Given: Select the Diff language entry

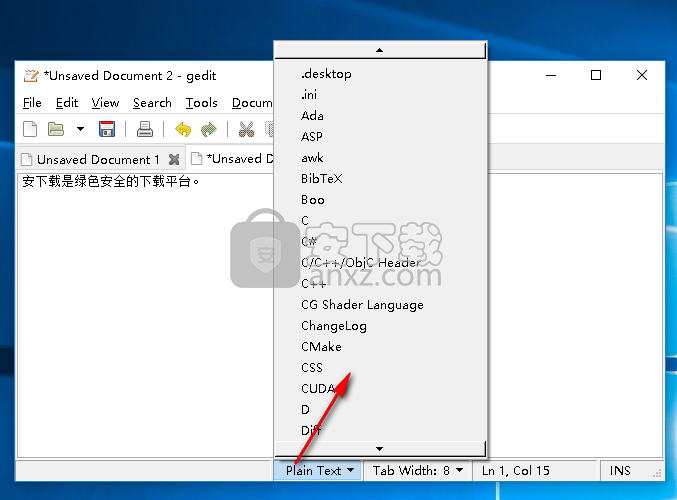Looking at the screenshot, I should point(380,430).
